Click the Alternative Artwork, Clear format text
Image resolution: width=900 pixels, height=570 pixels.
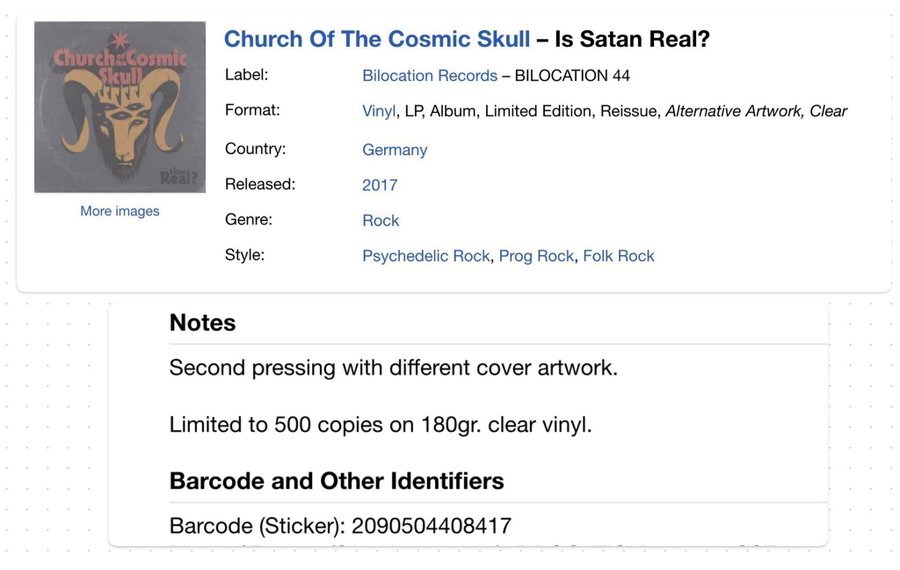coord(756,111)
